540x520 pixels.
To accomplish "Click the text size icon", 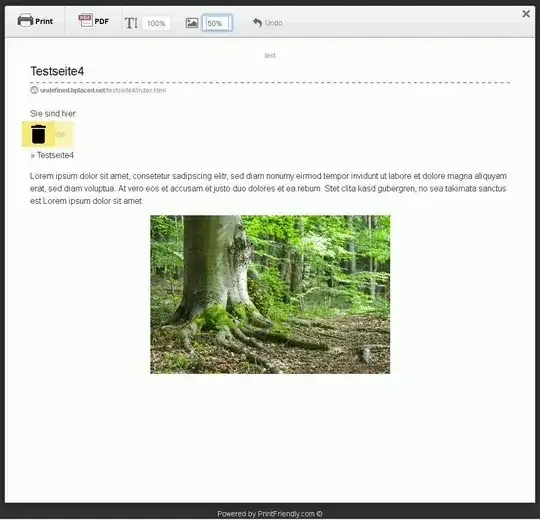I will [131, 23].
